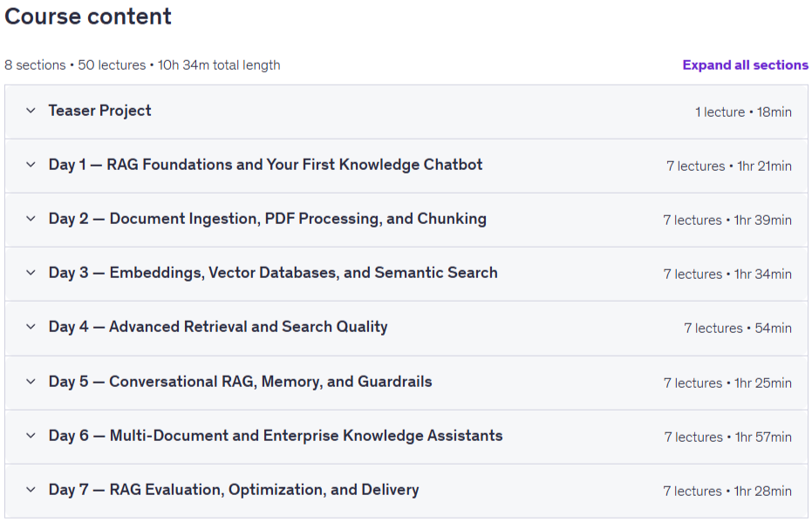Expand the Teaser Project chevron
This screenshot has height=522, width=812.
31,111
